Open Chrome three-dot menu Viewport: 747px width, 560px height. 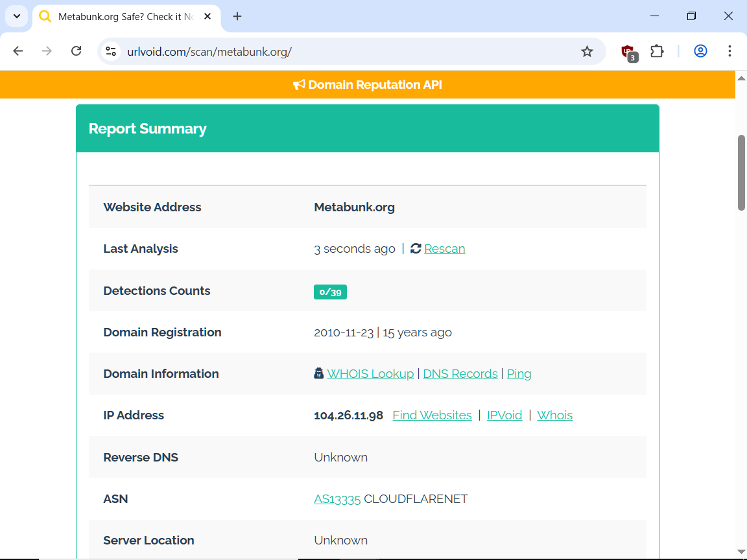click(x=729, y=51)
